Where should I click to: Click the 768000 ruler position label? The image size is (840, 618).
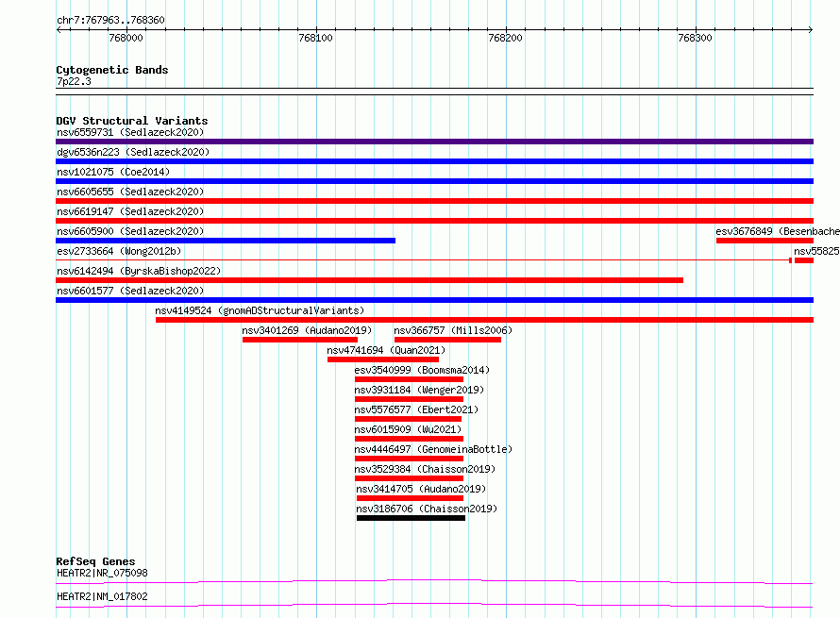pyautogui.click(x=126, y=38)
